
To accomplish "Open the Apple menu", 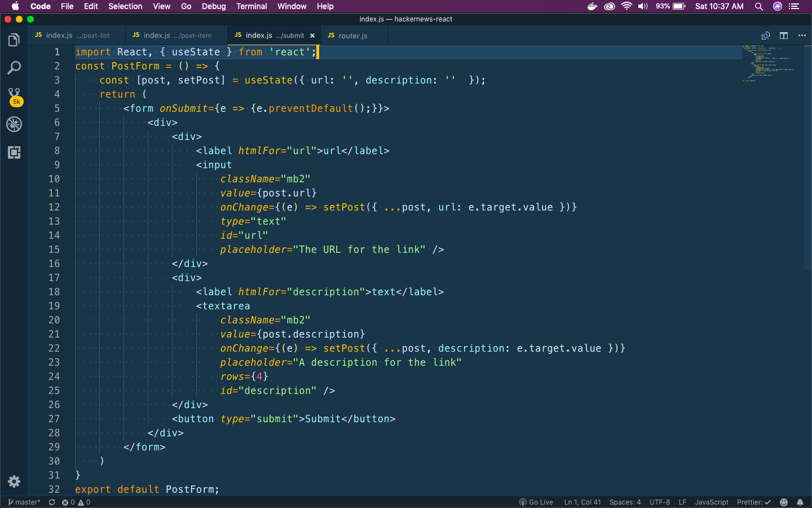I will pos(15,6).
